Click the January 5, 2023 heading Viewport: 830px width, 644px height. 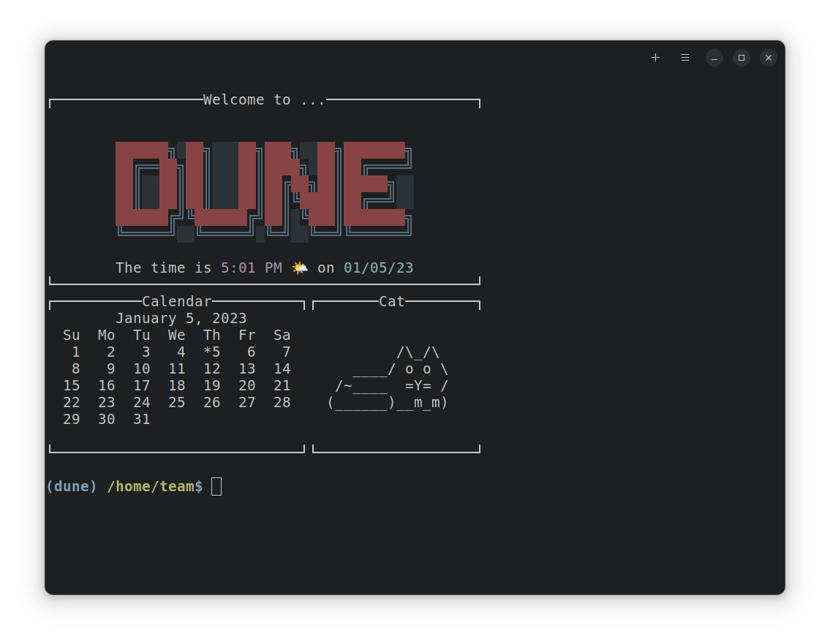[181, 318]
